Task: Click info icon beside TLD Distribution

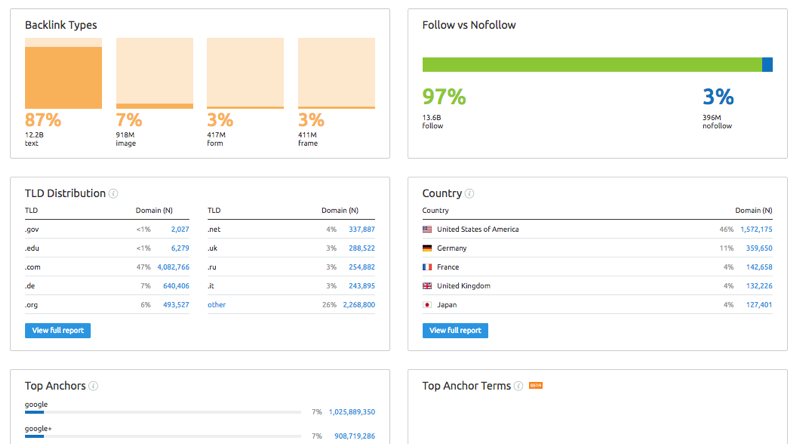Action: (114, 194)
